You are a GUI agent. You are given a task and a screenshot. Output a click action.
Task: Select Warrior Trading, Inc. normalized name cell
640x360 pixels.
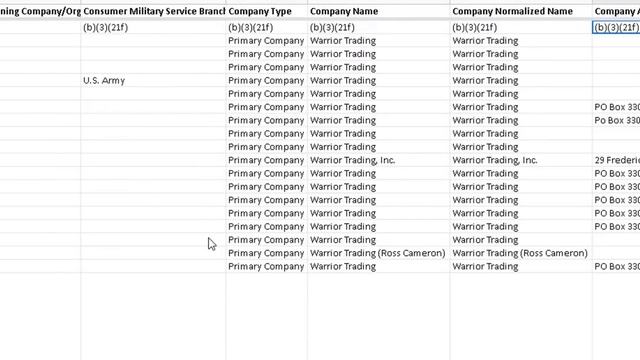[x=521, y=160]
